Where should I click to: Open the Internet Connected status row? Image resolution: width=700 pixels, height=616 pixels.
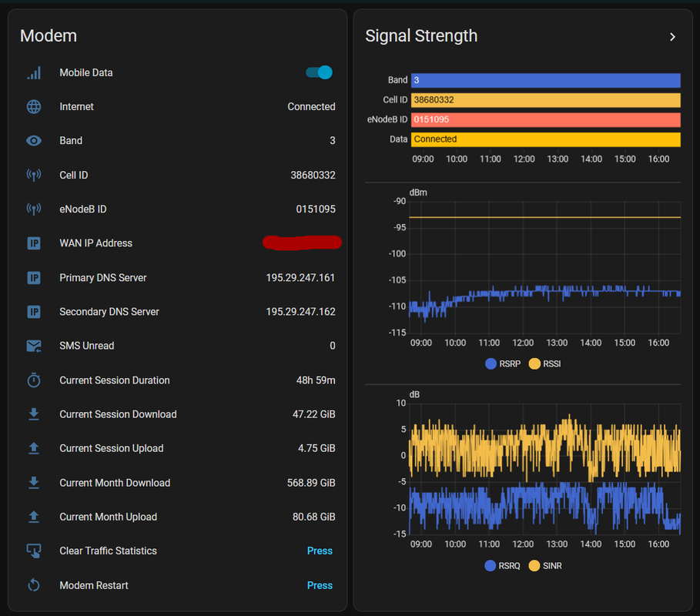tap(178, 107)
